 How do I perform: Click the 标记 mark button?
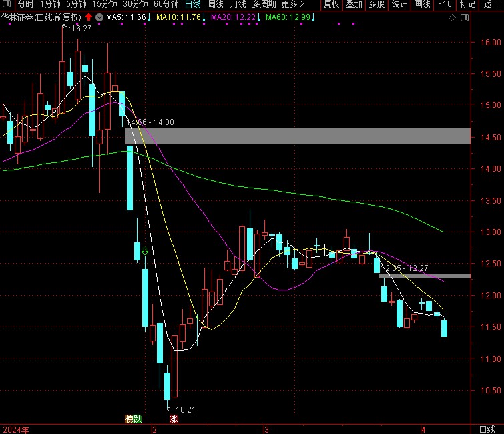click(x=468, y=4)
